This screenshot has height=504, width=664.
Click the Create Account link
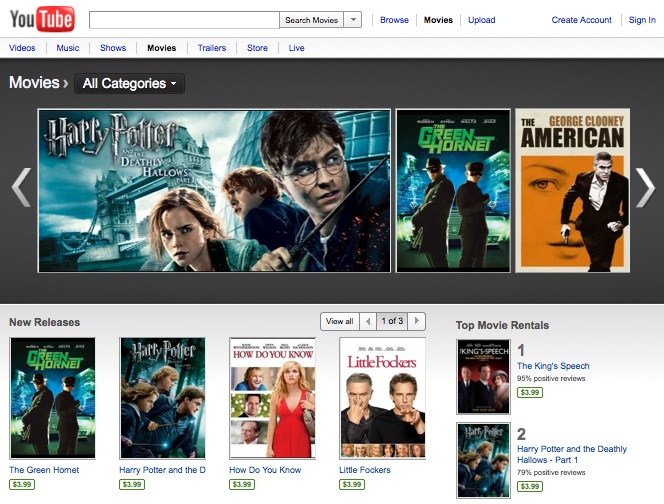coord(581,20)
